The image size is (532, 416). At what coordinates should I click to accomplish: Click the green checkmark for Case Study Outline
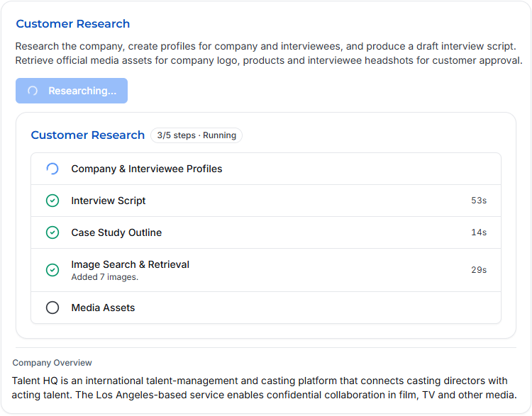tap(52, 232)
